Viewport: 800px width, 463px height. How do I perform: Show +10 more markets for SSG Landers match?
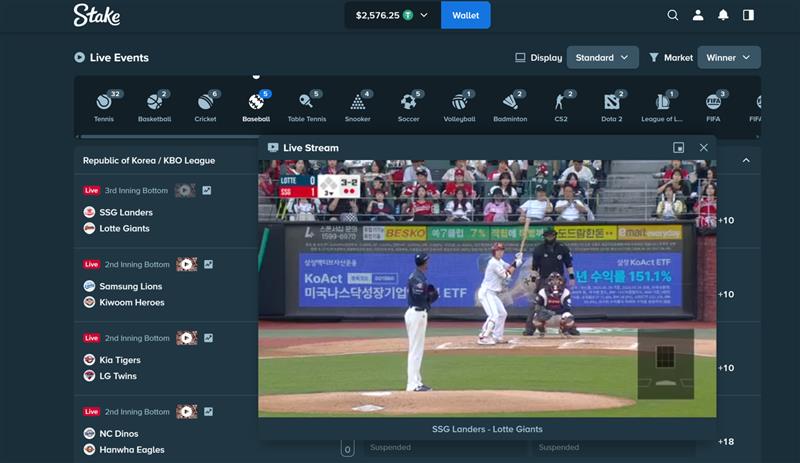tap(726, 221)
